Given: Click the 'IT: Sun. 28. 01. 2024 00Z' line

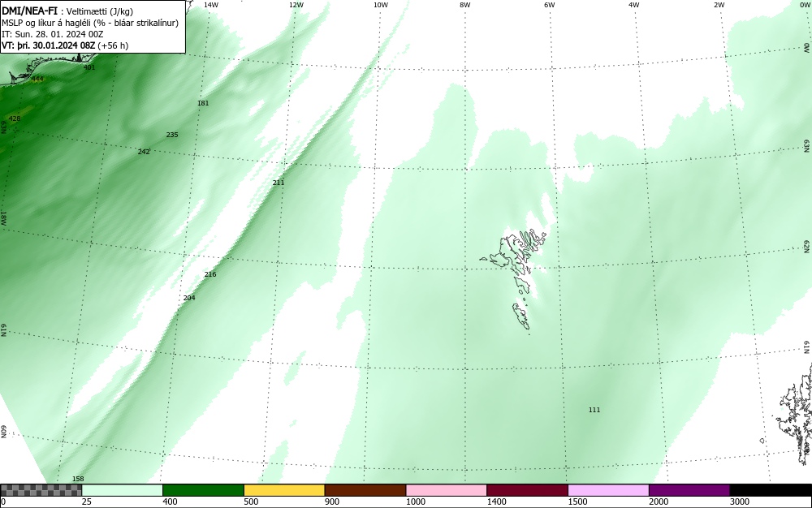Looking at the screenshot, I should pyautogui.click(x=52, y=34).
